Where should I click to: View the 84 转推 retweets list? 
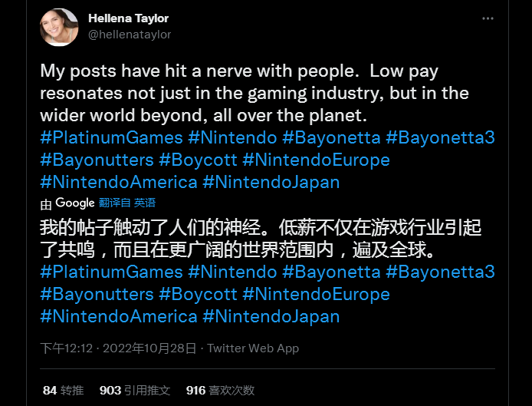tap(63, 391)
